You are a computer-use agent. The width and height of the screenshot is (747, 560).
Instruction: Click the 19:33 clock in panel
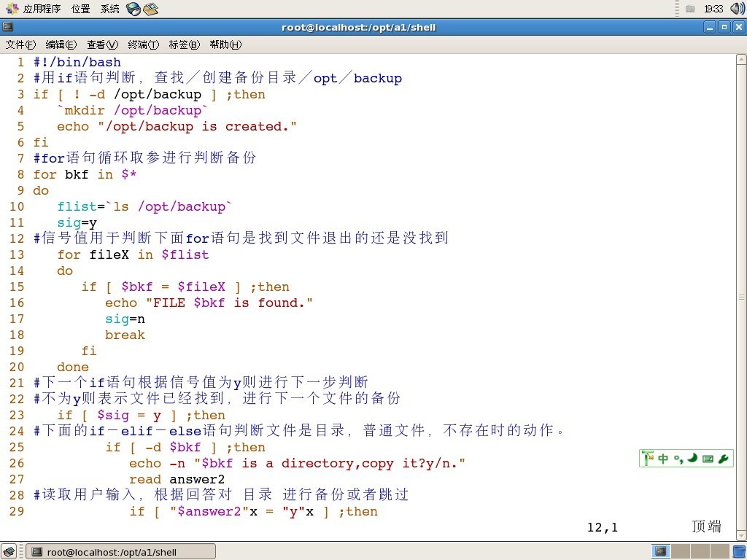[x=713, y=9]
